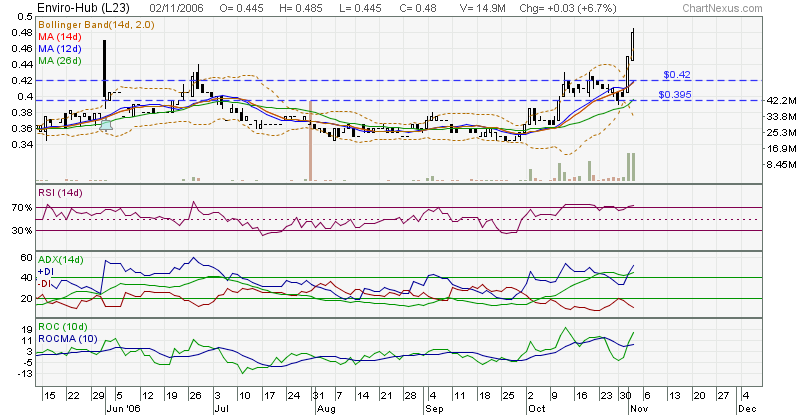Click the green MA (26d) legend label

click(x=60, y=61)
